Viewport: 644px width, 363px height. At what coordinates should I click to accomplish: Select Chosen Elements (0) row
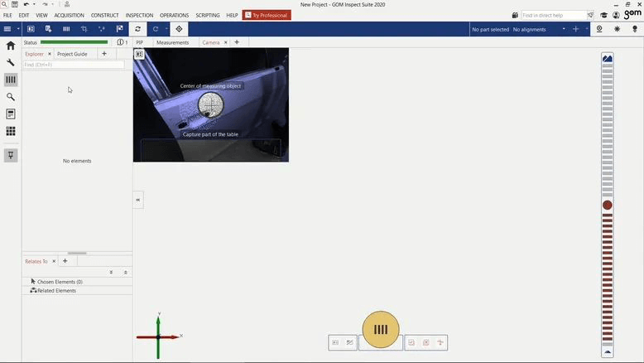pos(77,282)
